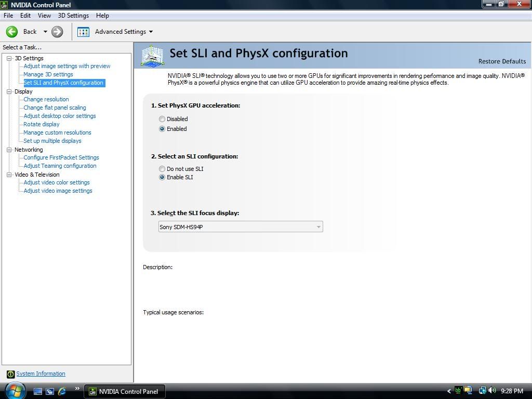Open the Edit menu
Screen dimensions: 532x399
25,16
